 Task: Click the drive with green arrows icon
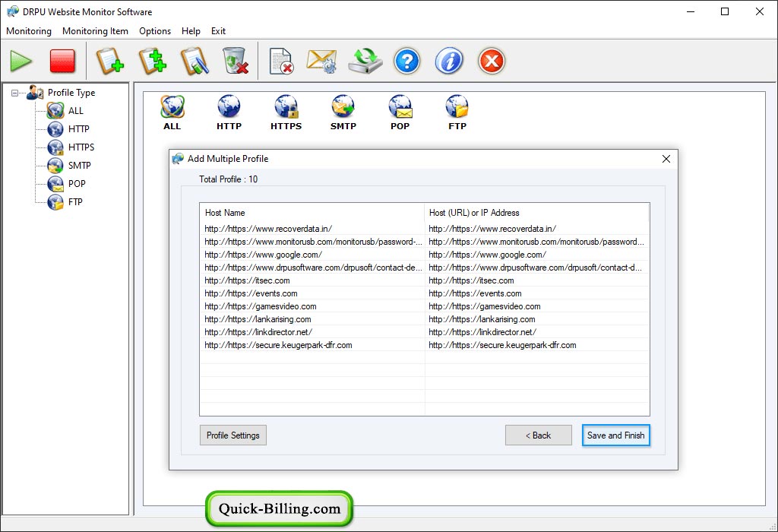pyautogui.click(x=365, y=62)
